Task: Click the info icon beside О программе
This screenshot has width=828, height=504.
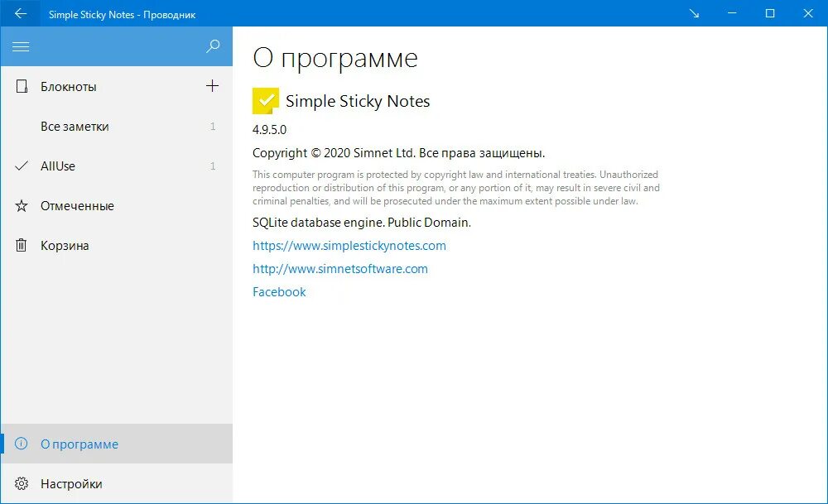Action: pyautogui.click(x=22, y=444)
